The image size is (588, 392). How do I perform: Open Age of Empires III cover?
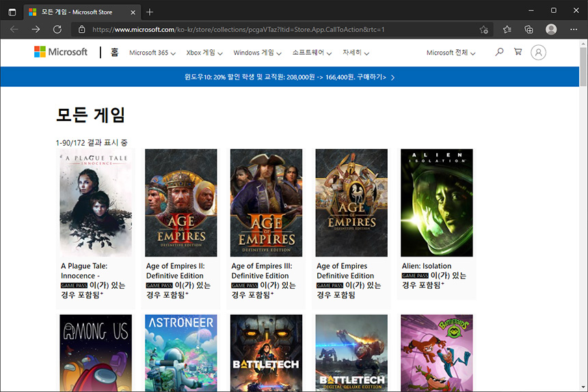click(x=266, y=202)
